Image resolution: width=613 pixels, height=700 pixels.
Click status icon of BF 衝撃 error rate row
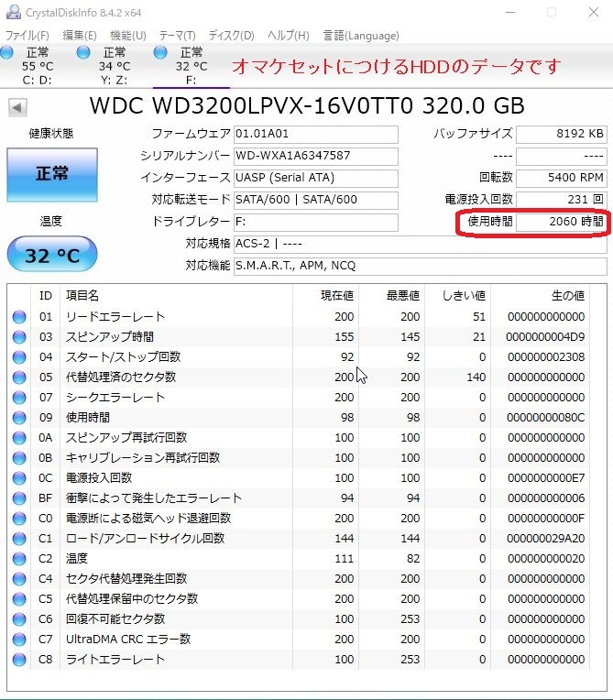coord(19,498)
